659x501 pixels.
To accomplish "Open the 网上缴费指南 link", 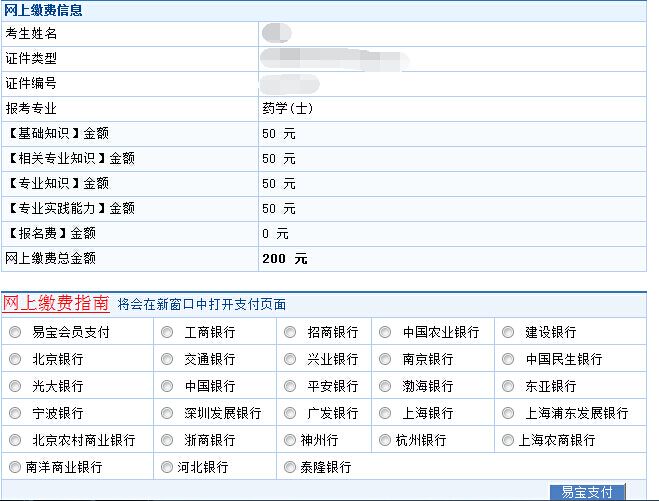I will [55, 304].
